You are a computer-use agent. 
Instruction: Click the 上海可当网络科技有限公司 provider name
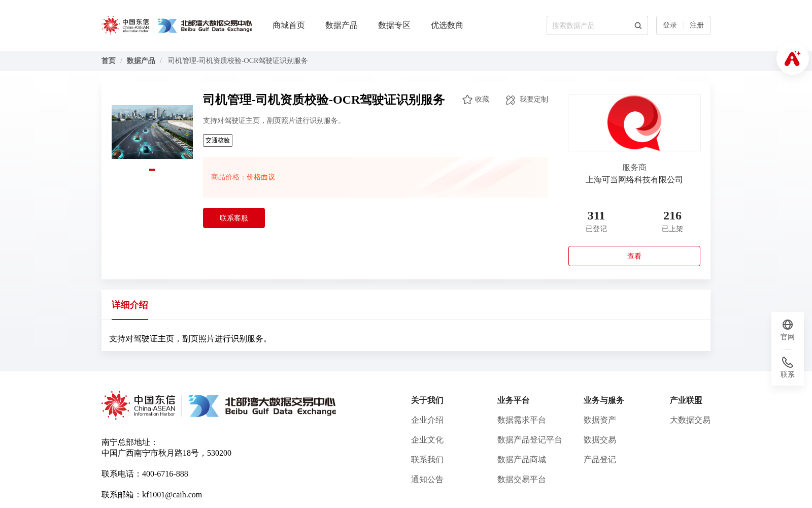click(634, 180)
